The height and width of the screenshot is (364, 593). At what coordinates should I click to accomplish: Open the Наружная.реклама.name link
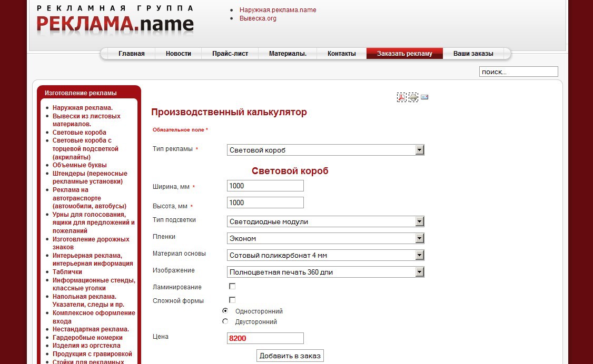click(x=278, y=10)
